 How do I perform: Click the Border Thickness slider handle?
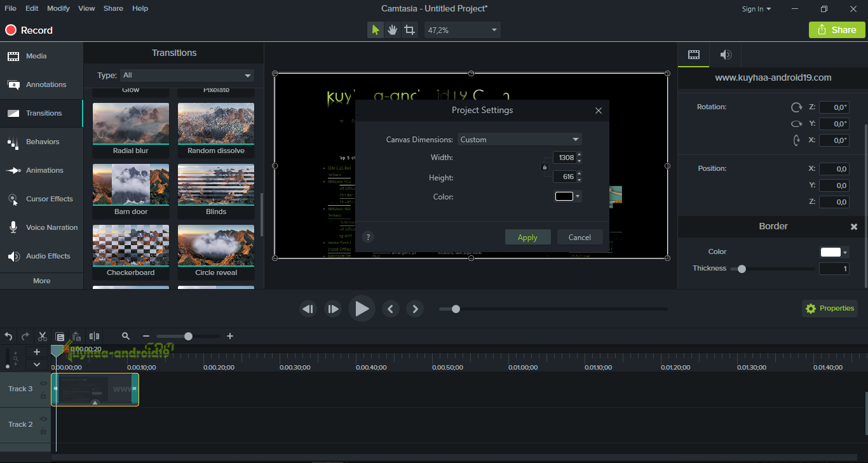(742, 269)
